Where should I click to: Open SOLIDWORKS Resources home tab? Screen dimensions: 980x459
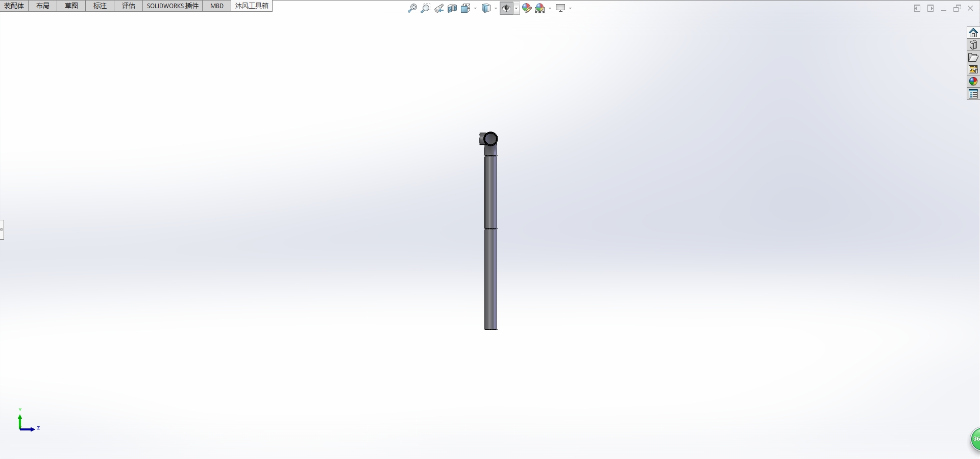click(x=973, y=33)
